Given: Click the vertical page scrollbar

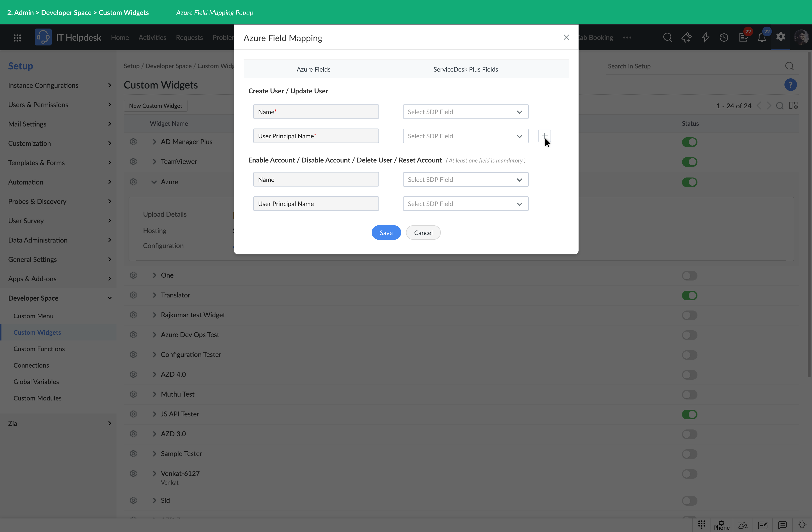Looking at the screenshot, I should [809, 214].
